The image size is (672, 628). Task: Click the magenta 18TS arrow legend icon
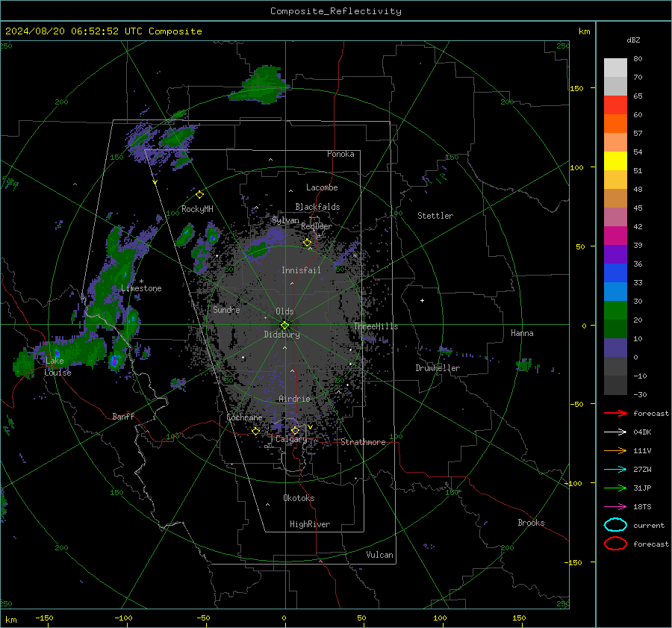(x=615, y=507)
